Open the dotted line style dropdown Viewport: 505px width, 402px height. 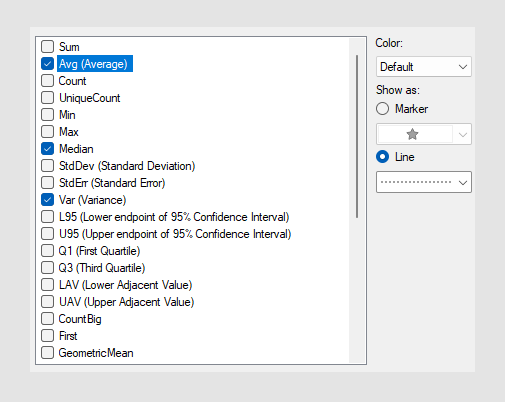point(424,182)
